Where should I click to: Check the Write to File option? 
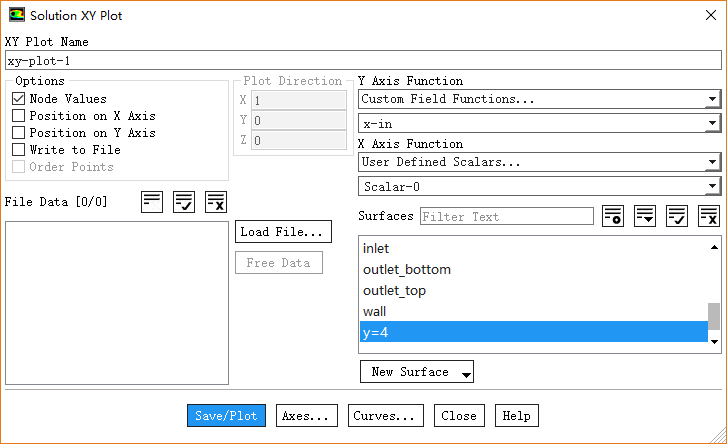click(x=18, y=150)
